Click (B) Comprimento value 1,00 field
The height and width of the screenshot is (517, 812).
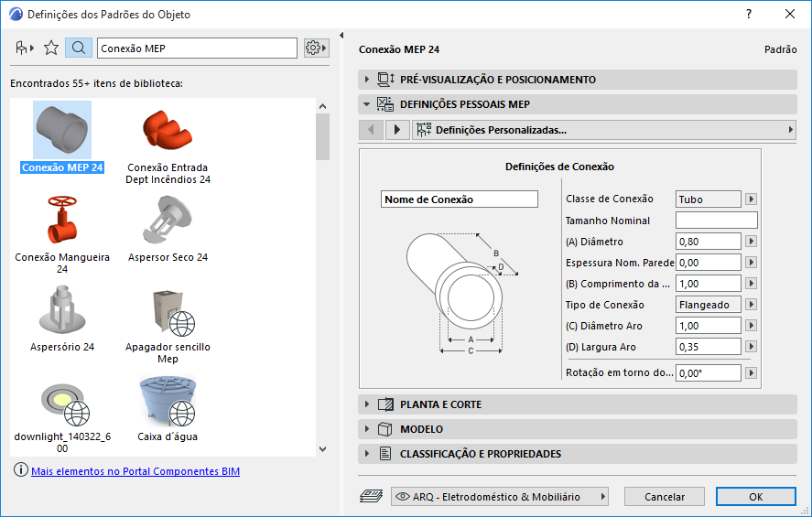pyautogui.click(x=708, y=283)
